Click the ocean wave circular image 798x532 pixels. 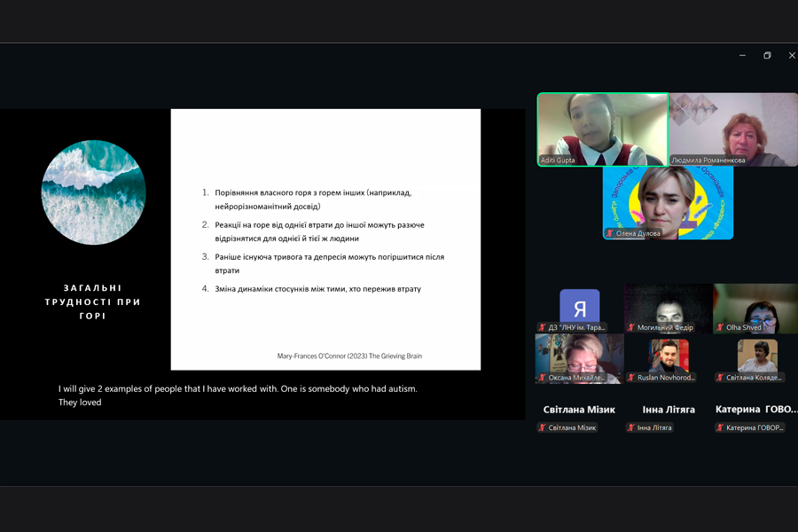(94, 192)
